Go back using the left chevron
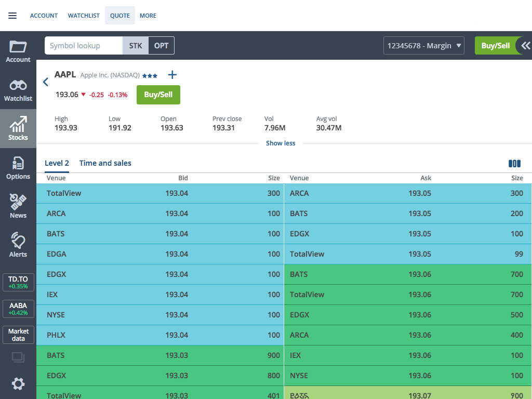Screen dimensions: 532x399 pyautogui.click(x=46, y=82)
